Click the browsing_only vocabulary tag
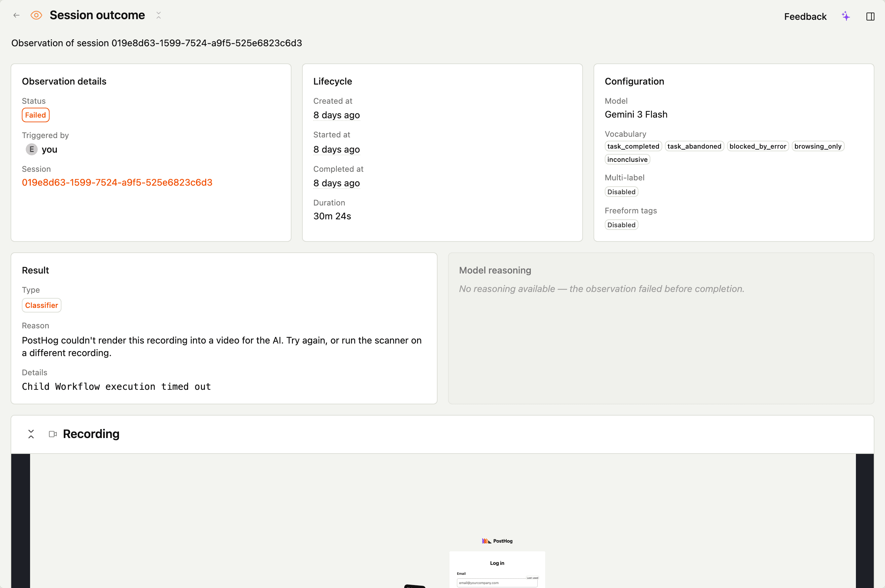The width and height of the screenshot is (885, 588). 818,146
